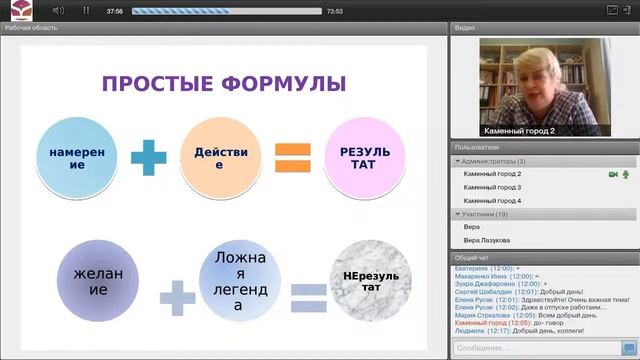Click the Людмила chat message
The height and width of the screenshot is (360, 640).
(x=519, y=331)
